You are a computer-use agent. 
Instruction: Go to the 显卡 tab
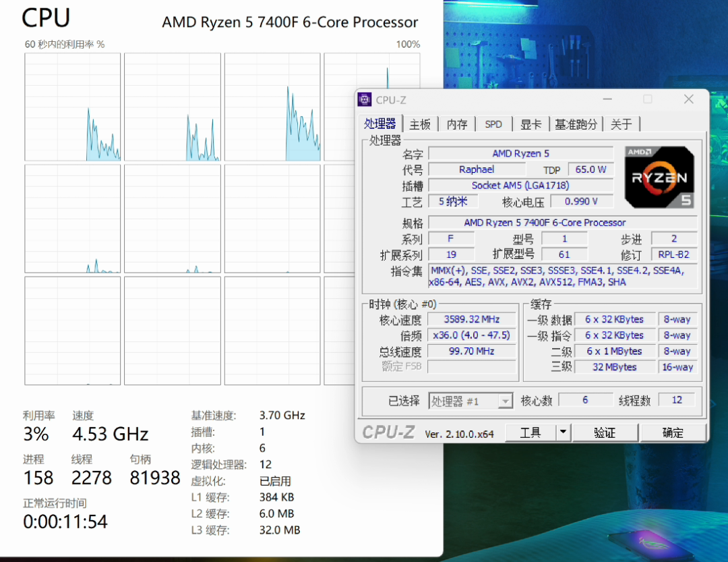530,124
